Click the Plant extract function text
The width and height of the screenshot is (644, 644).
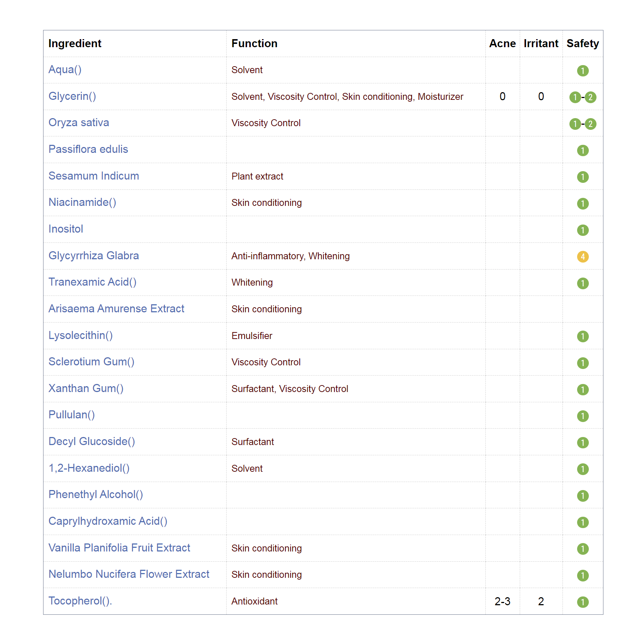click(x=258, y=176)
